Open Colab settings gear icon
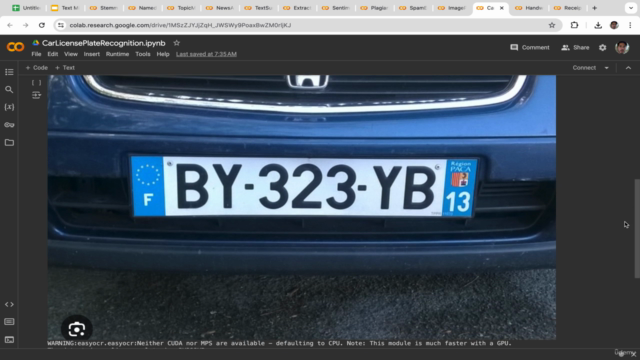640x360 pixels. pos(602,48)
